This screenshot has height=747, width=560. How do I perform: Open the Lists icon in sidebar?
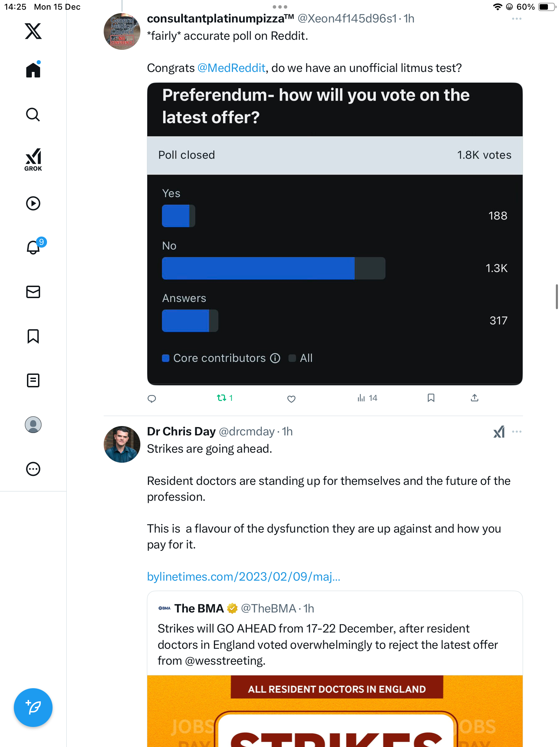click(x=33, y=380)
